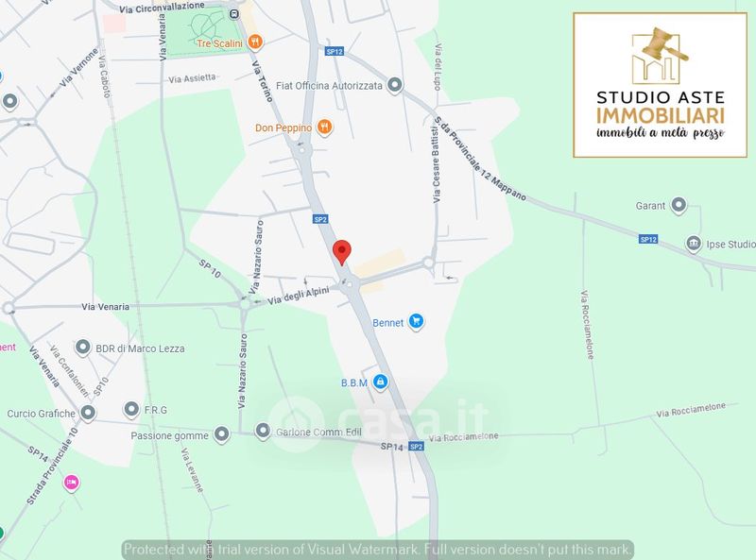
Task: Open the Bennet shopping cart icon
Action: pos(416,321)
